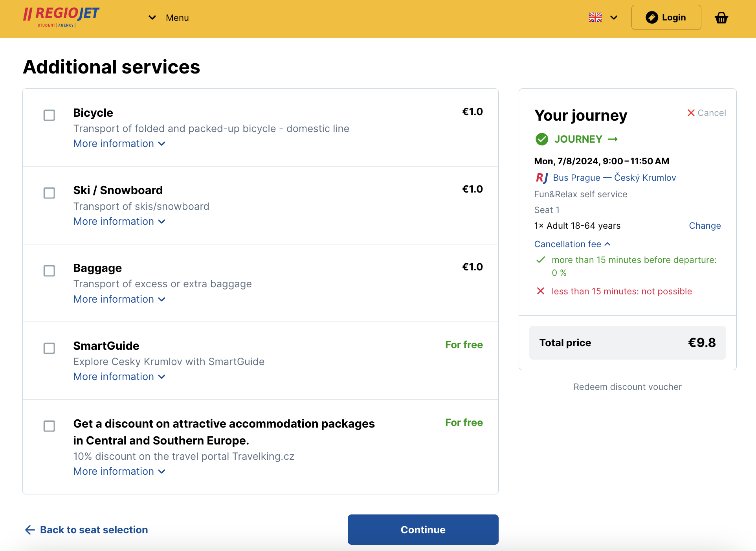Enable the Ski / Snowboard checkbox
Screen dimensions: 756x551
point(49,193)
